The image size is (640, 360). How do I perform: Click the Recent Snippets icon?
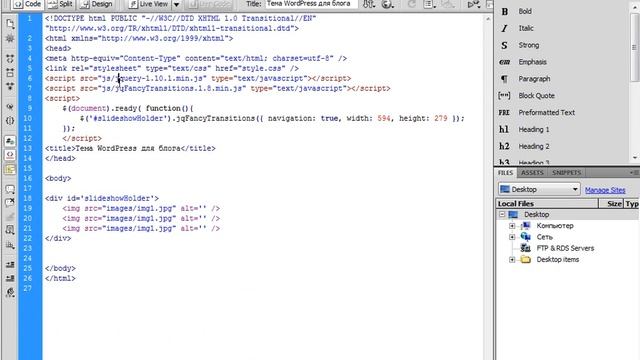10,230
